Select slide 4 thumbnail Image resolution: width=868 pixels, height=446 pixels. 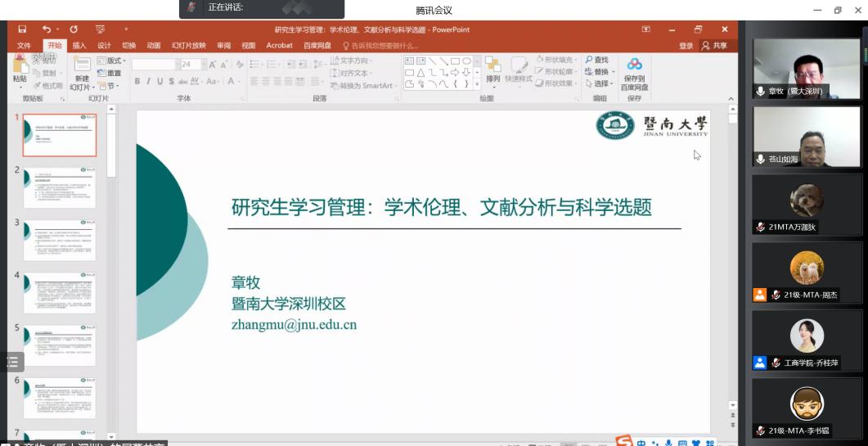coord(60,293)
